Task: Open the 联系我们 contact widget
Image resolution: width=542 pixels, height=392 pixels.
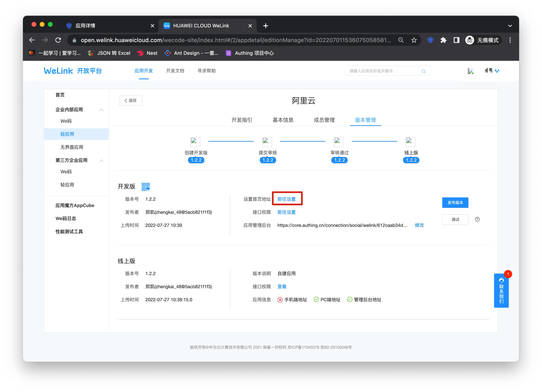Action: coord(501,290)
